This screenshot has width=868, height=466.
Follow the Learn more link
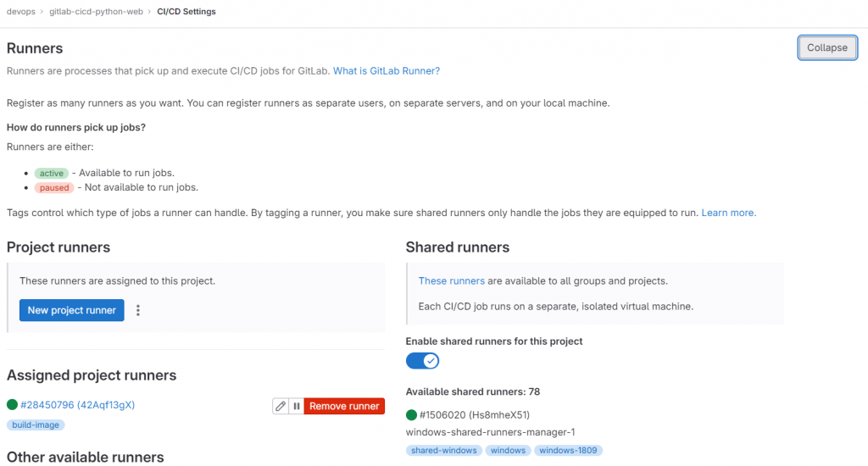pos(728,213)
